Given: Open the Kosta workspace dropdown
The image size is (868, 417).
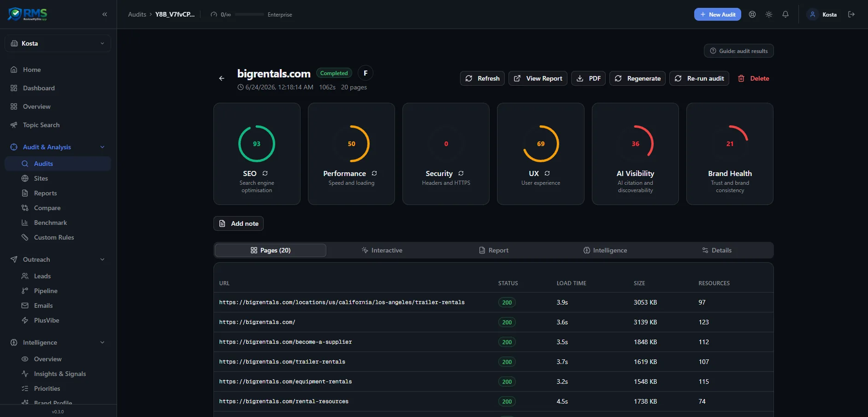Looking at the screenshot, I should click(x=58, y=43).
